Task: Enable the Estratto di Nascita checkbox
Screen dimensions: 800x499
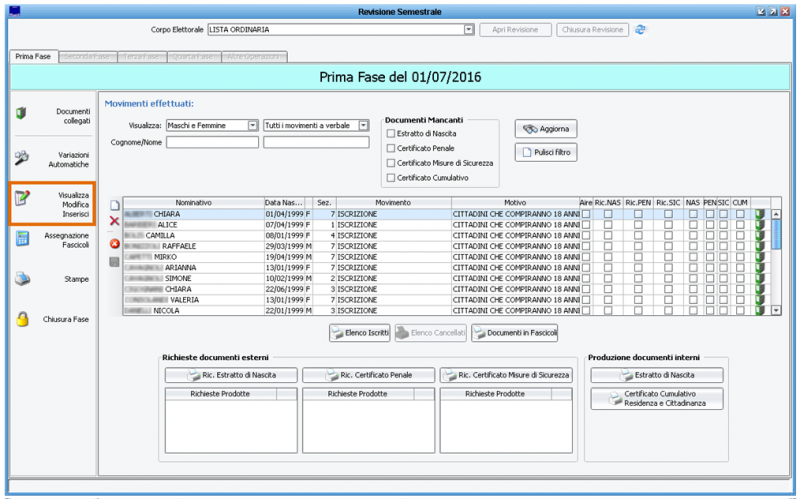Action: [390, 133]
